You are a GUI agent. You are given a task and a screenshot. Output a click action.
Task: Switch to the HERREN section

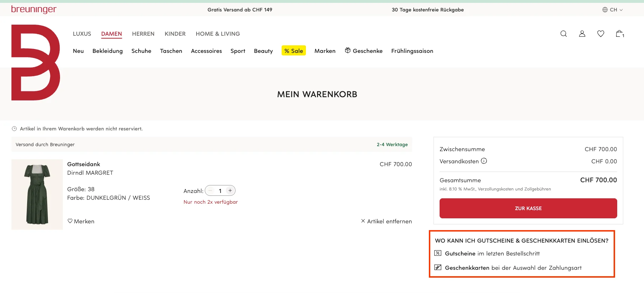coord(143,34)
